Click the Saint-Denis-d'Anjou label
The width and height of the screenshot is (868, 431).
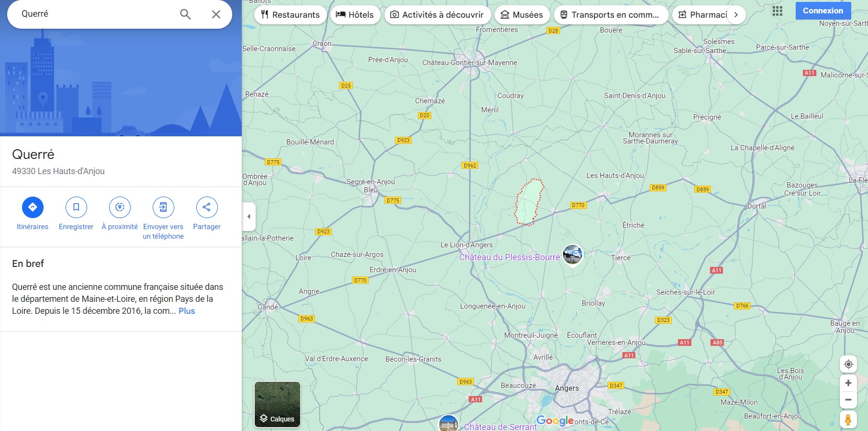(635, 96)
